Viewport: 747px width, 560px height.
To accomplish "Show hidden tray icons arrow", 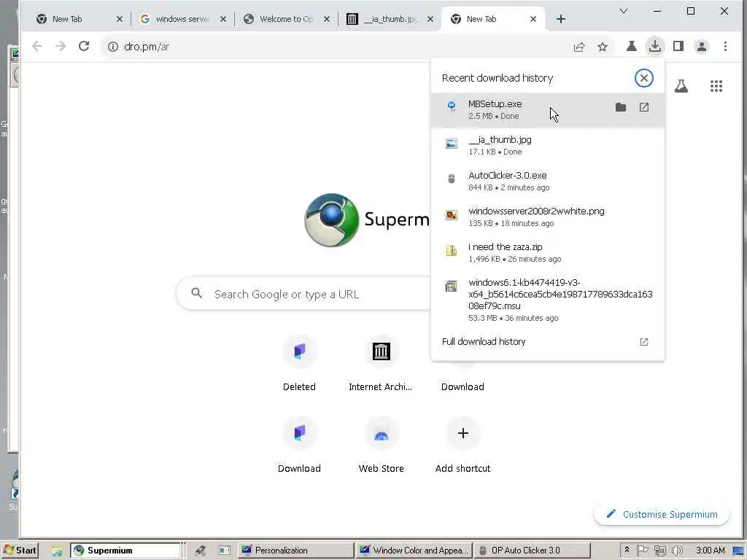I will [x=627, y=550].
